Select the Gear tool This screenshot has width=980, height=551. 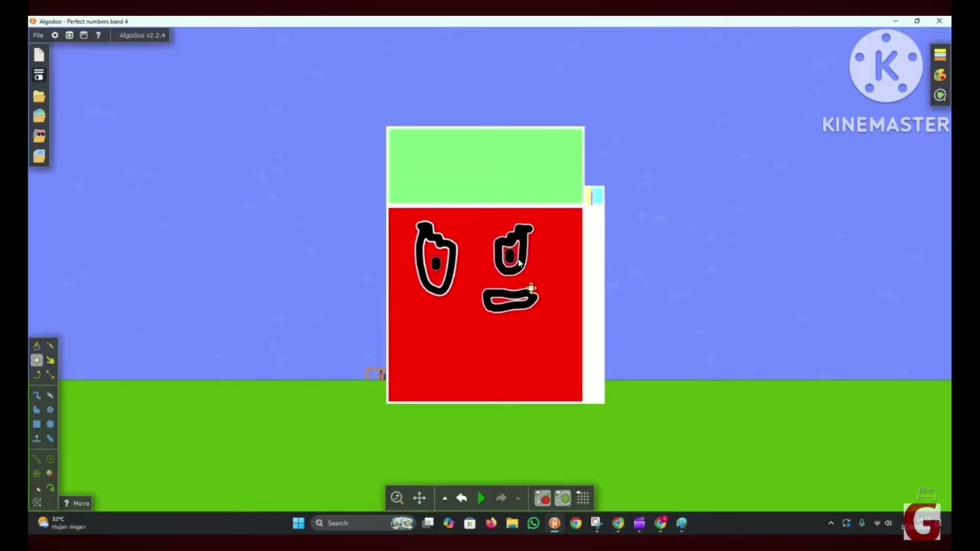(50, 409)
